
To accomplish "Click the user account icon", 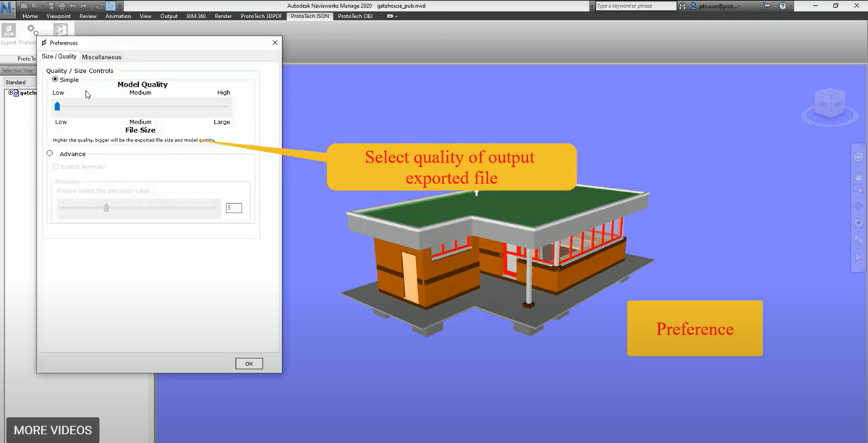I will coord(693,6).
